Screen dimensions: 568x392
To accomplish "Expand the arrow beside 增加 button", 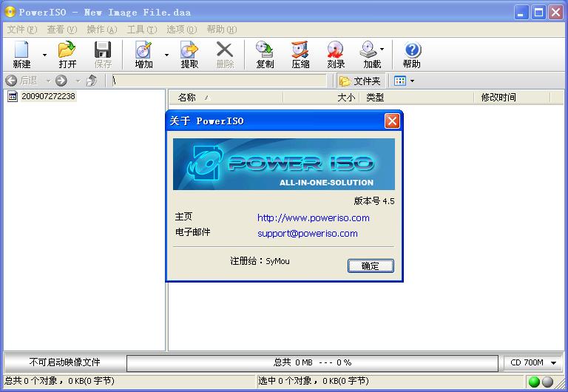I will click(166, 55).
